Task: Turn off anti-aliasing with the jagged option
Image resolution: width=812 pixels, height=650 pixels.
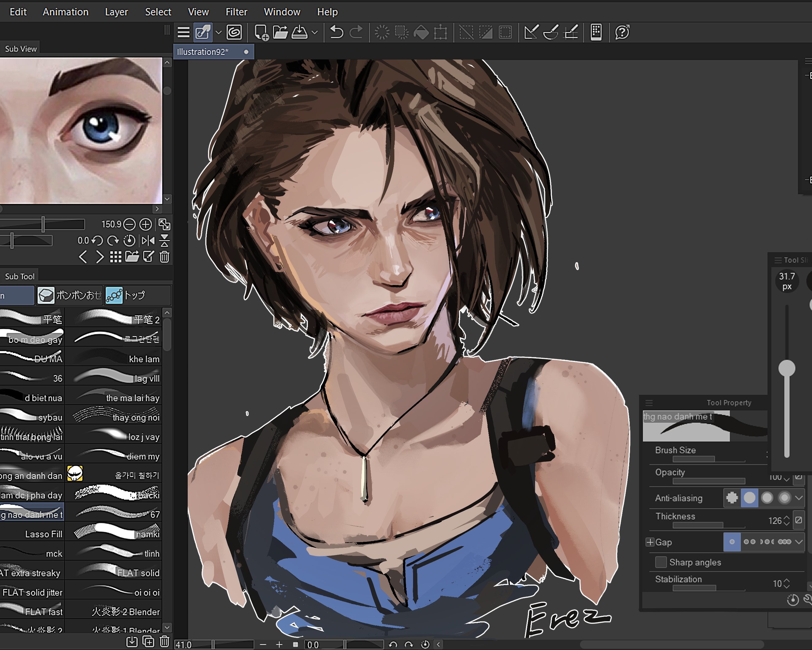Action: point(732,498)
